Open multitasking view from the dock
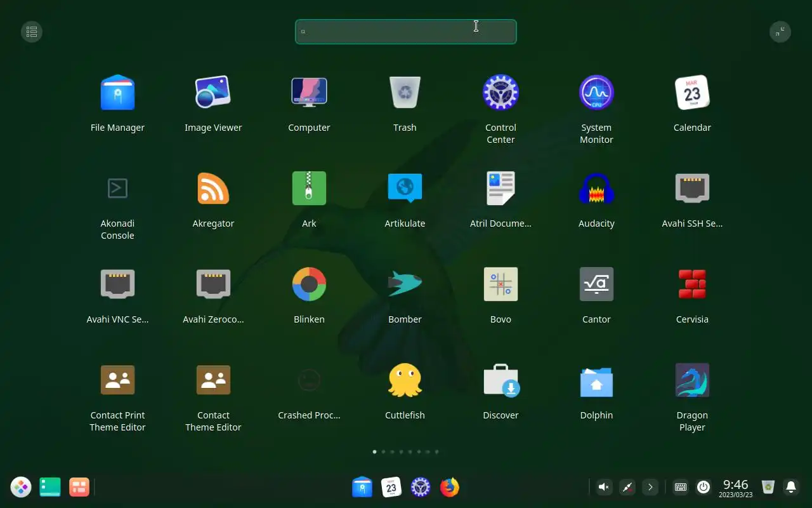 [79, 487]
